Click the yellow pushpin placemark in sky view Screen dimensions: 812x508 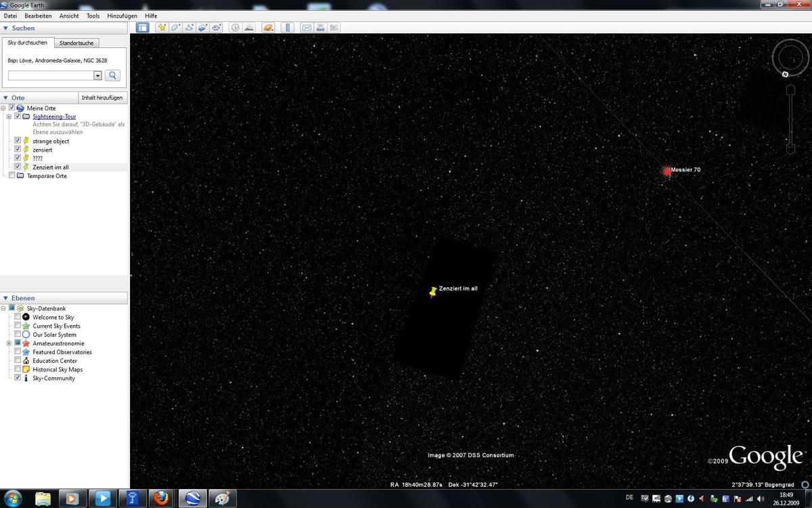point(433,292)
